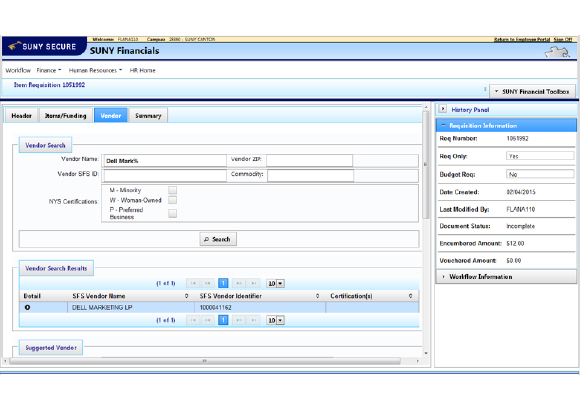Image resolution: width=580 pixels, height=410 pixels.
Task: Go to previous page in upper paginator
Action: [208, 283]
